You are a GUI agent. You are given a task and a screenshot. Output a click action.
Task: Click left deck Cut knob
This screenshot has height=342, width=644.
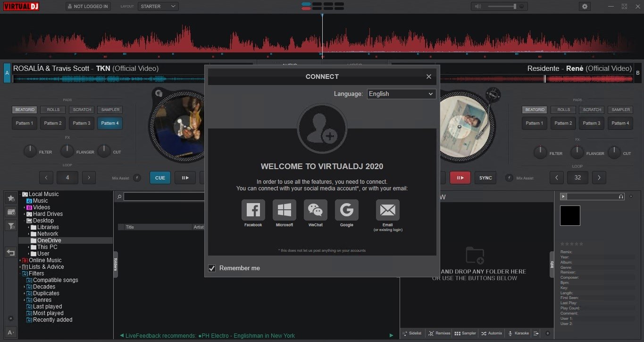(104, 152)
